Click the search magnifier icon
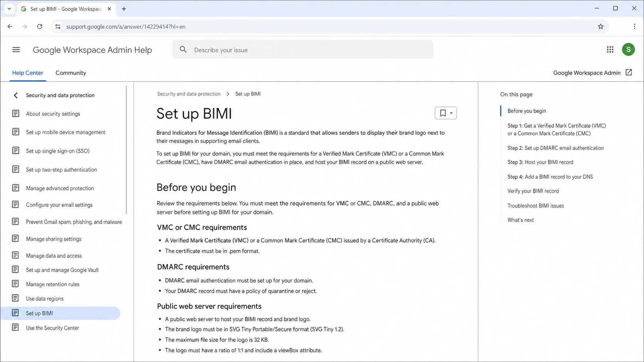This screenshot has width=644, height=362. 183,50
